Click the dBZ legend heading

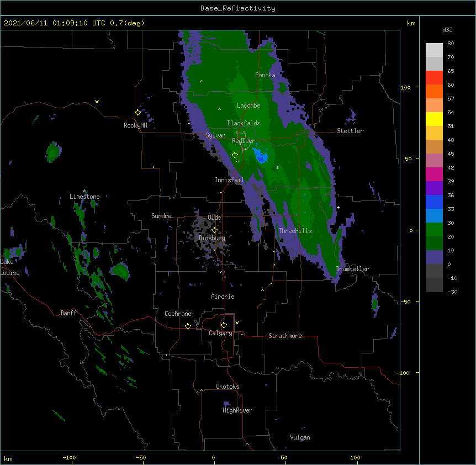(x=447, y=30)
